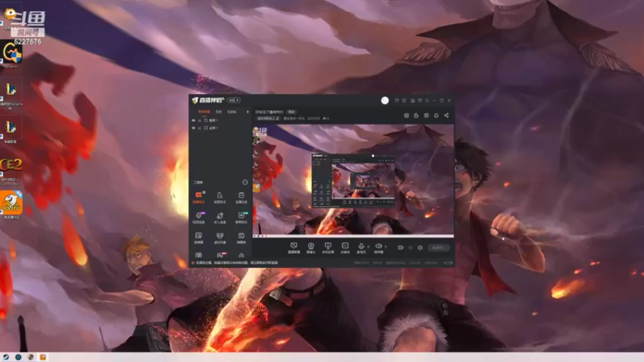Select the first source layer row
Viewport: 644px width, 362px height.
pos(221,120)
